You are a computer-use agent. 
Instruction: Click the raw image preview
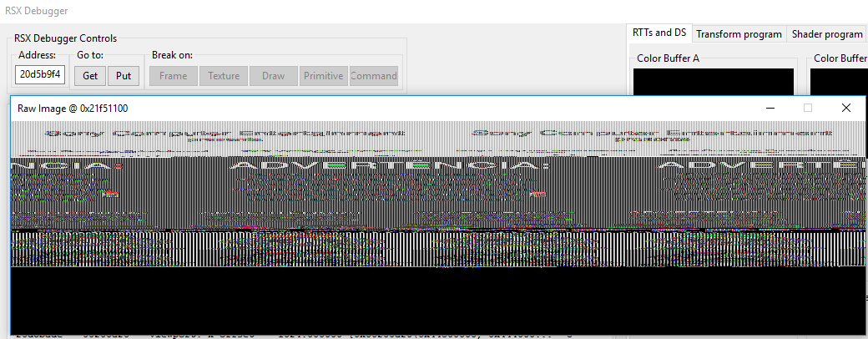click(x=438, y=227)
